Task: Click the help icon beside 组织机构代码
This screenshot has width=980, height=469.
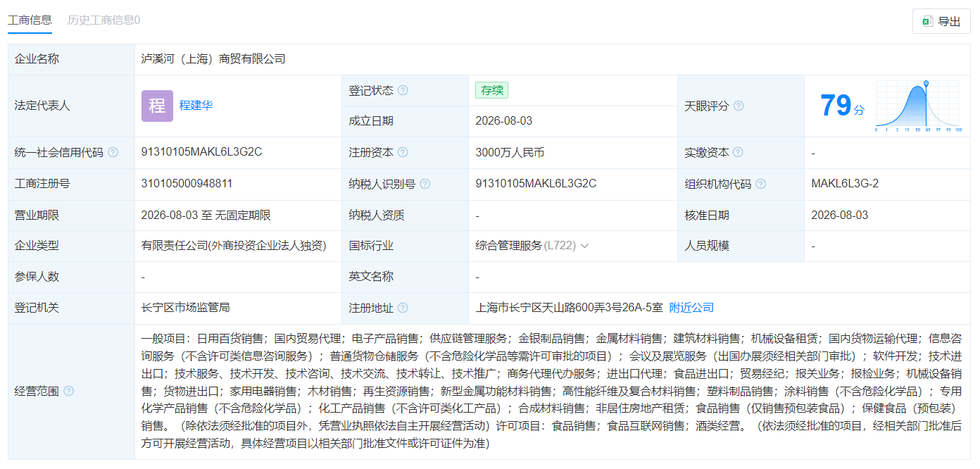Action: point(761,184)
